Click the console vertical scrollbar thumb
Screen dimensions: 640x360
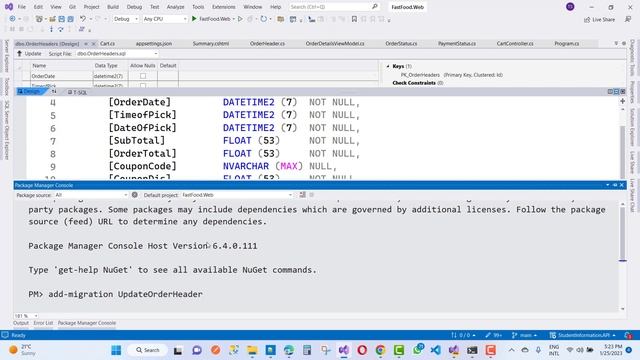coord(622,233)
